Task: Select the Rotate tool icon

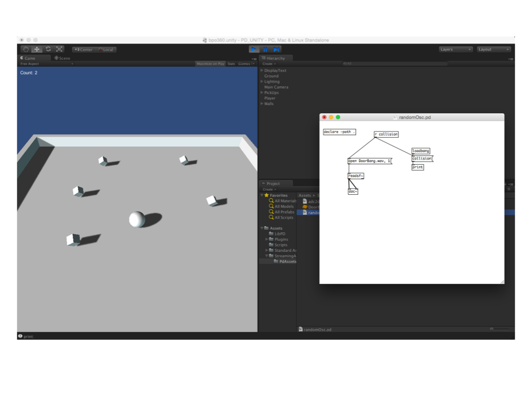Action: click(48, 49)
